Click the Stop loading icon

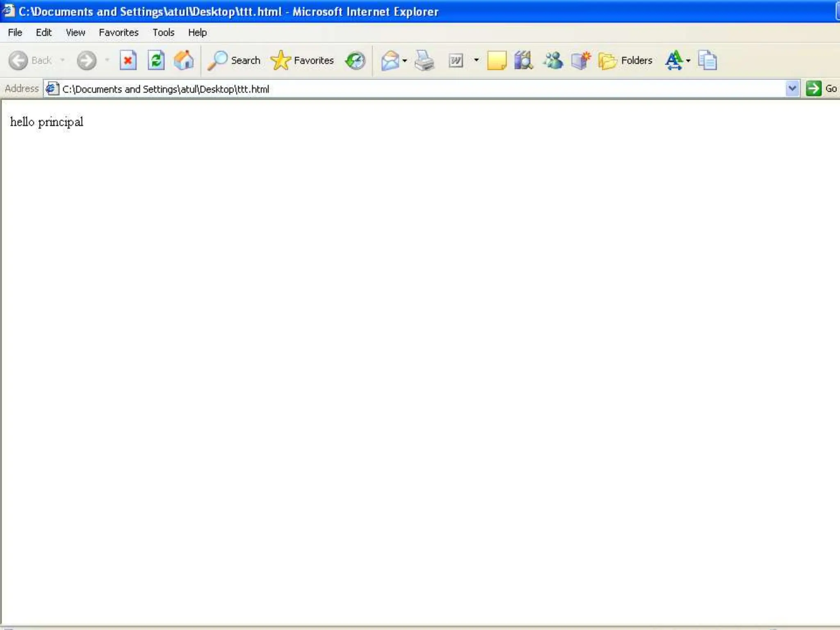point(128,61)
